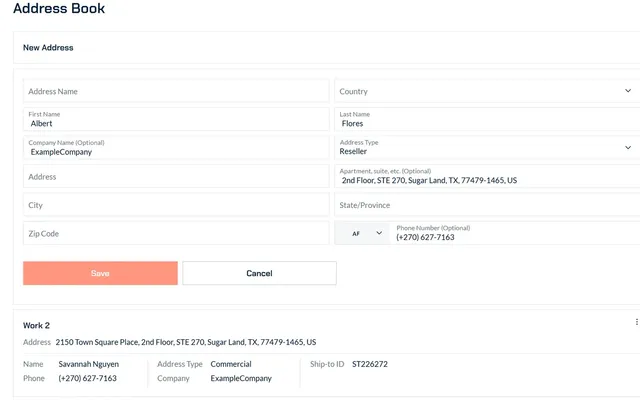Click the name Savannah Nguyen

89,364
